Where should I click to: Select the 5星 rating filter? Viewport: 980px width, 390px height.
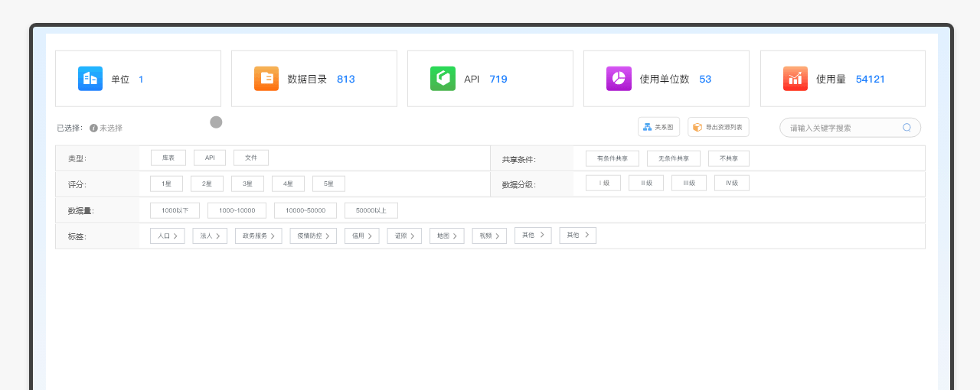(x=328, y=184)
